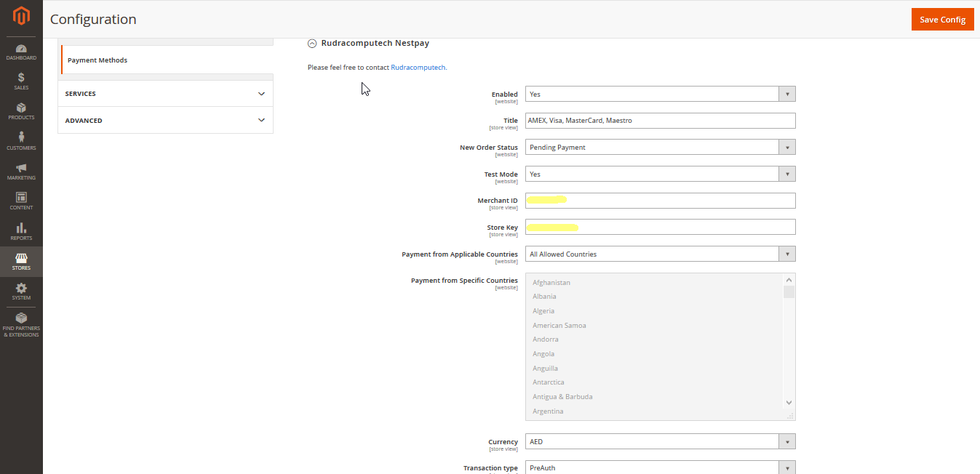980x474 pixels.
Task: Click the countries list scrollbar thumb
Action: (789, 292)
